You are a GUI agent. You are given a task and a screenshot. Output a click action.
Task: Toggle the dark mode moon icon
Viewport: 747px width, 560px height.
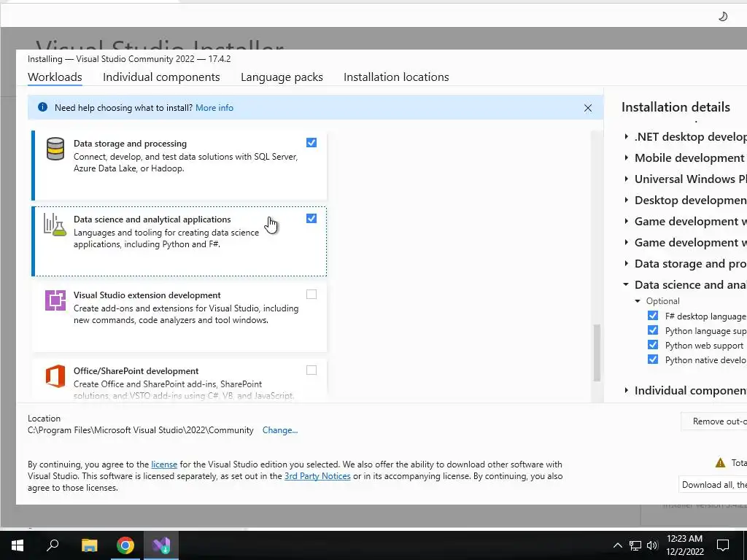click(723, 17)
